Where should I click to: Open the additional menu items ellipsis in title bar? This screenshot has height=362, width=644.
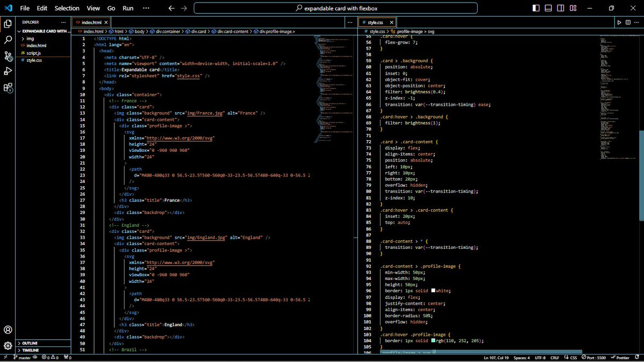146,8
